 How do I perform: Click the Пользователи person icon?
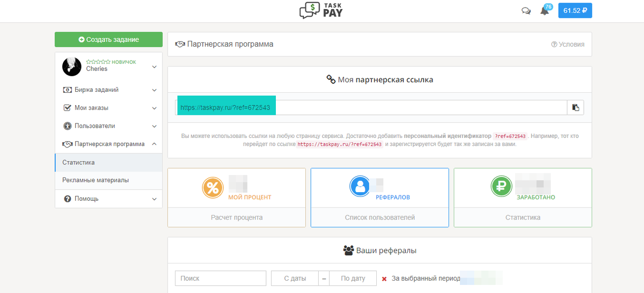click(x=67, y=126)
